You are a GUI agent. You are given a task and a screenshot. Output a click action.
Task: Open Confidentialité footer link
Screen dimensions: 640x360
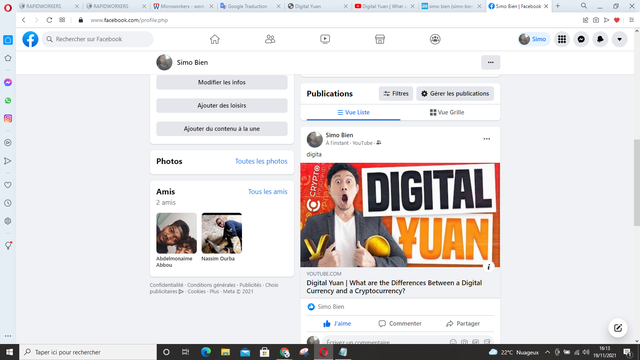pos(166,285)
